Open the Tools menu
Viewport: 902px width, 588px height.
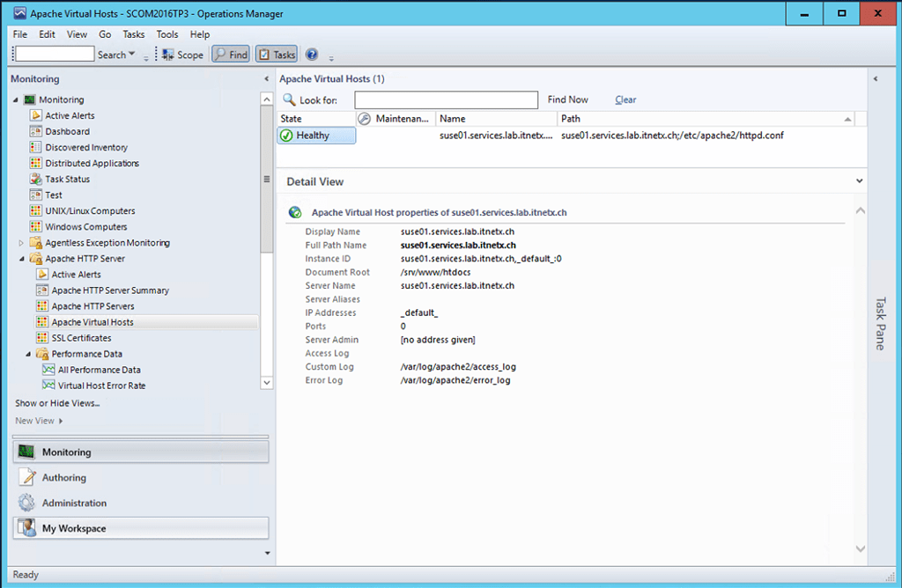click(166, 34)
